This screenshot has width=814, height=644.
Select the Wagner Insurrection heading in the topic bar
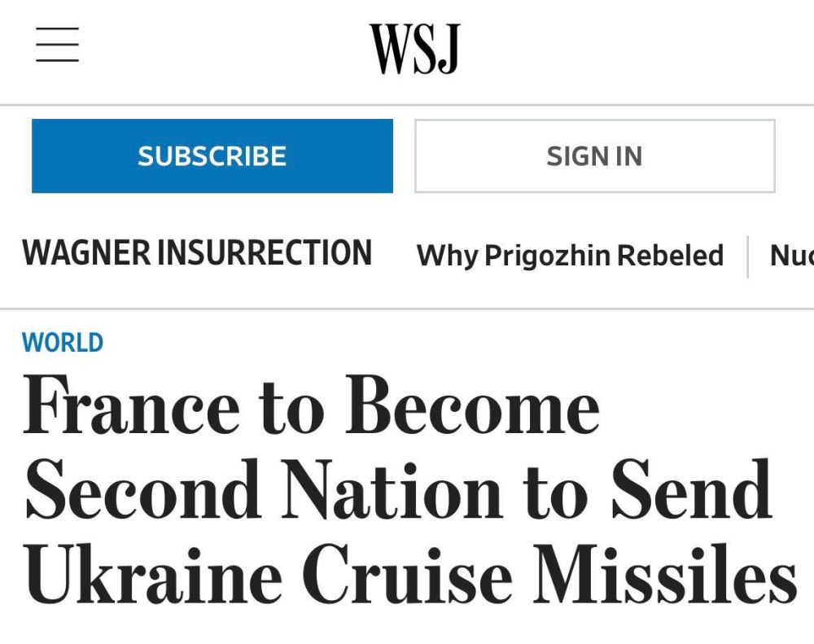(x=197, y=252)
